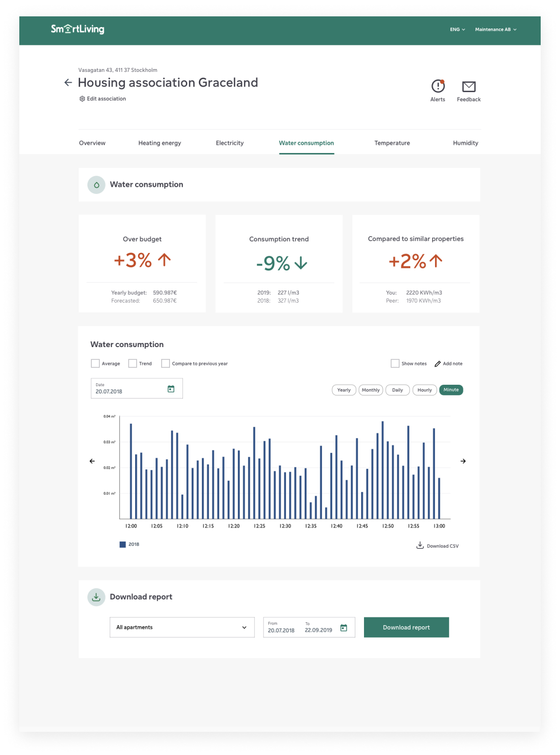This screenshot has width=560, height=755.
Task: Check Compare to previous year
Action: [x=166, y=364]
